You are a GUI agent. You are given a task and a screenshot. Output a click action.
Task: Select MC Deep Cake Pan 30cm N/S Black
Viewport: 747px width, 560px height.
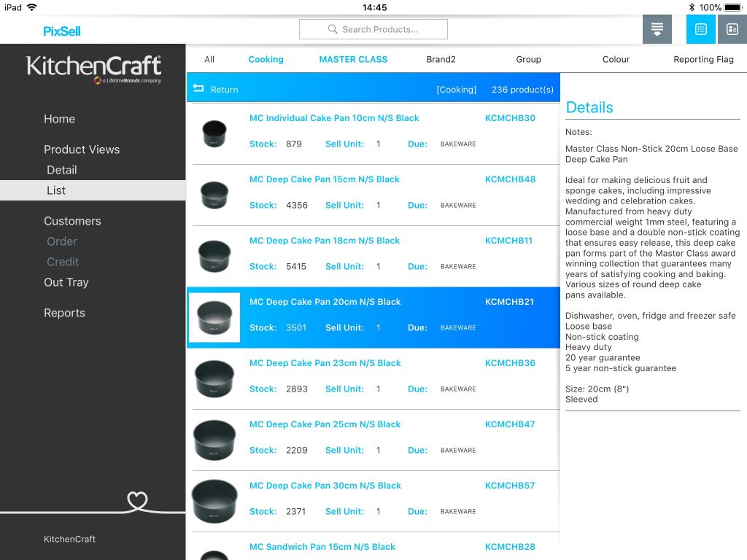pos(325,486)
